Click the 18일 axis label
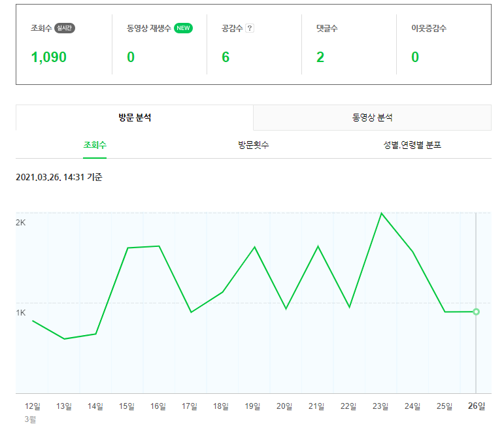This screenshot has width=504, height=437. (221, 406)
